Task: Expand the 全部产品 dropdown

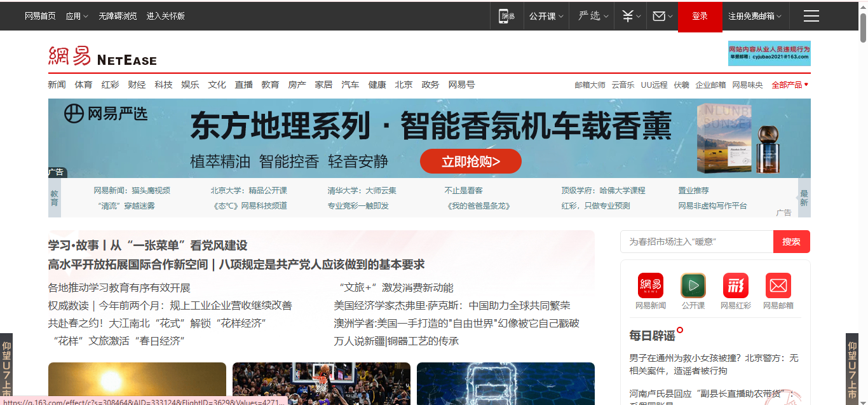Action: click(x=790, y=85)
